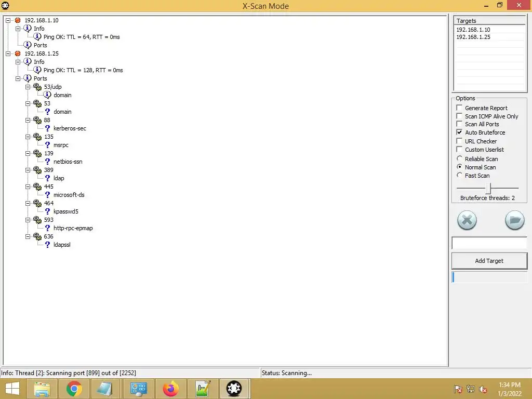Select the Fast Scan radio button
The width and height of the screenshot is (532, 399).
pyautogui.click(x=459, y=175)
